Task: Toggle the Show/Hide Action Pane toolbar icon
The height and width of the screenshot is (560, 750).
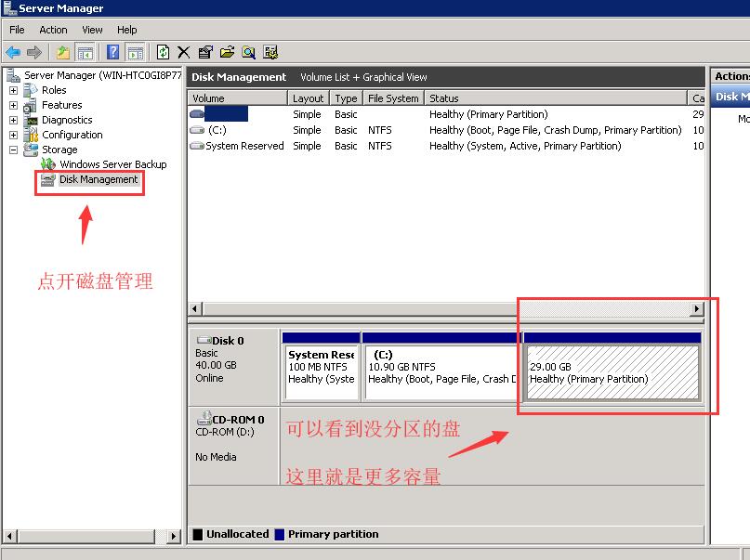Action: pyautogui.click(x=136, y=52)
